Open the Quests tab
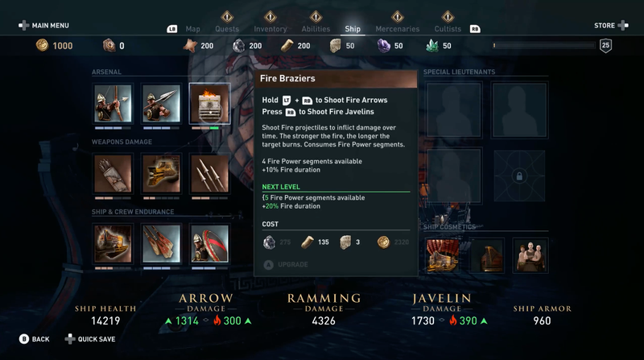This screenshot has width=644, height=360. (x=227, y=29)
